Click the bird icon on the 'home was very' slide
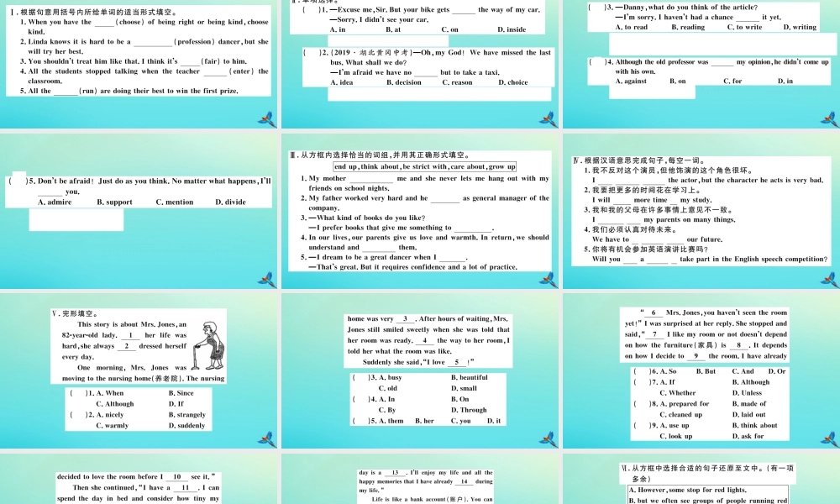 (548, 439)
